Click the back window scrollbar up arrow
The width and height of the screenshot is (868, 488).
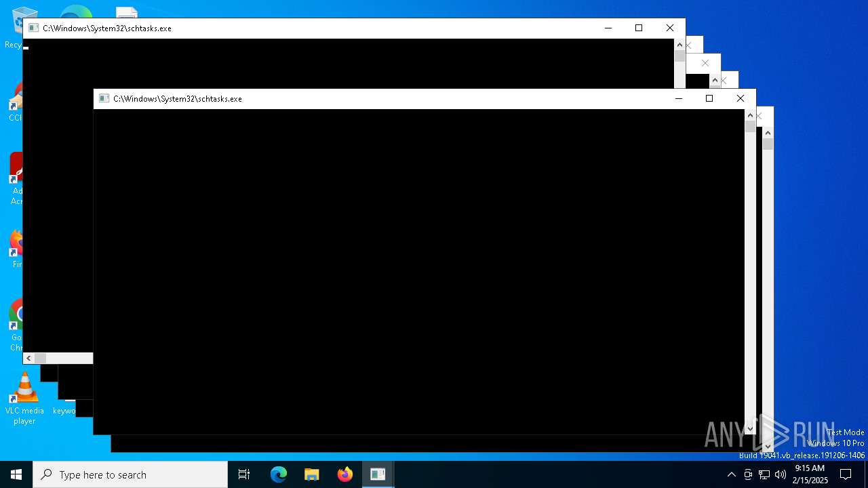point(679,45)
